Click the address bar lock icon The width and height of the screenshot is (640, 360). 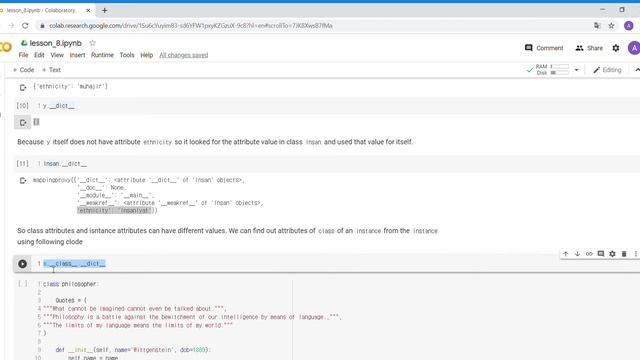tap(42, 26)
